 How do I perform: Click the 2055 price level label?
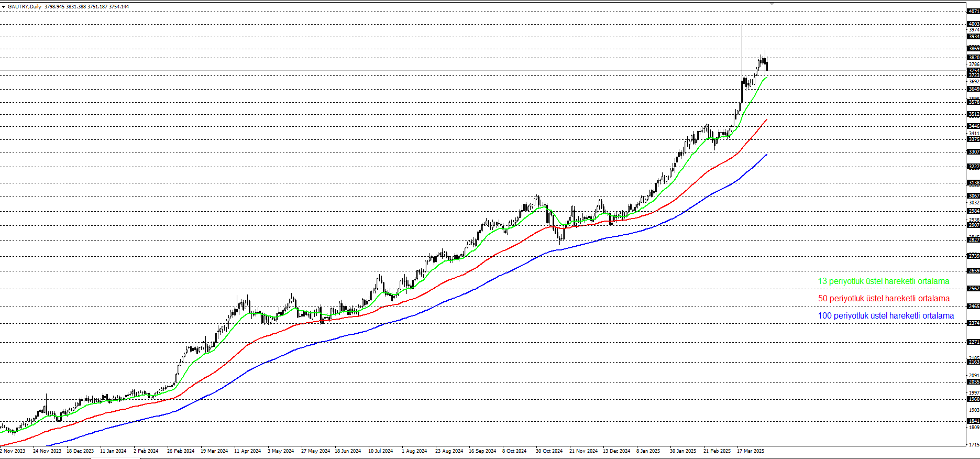click(973, 382)
